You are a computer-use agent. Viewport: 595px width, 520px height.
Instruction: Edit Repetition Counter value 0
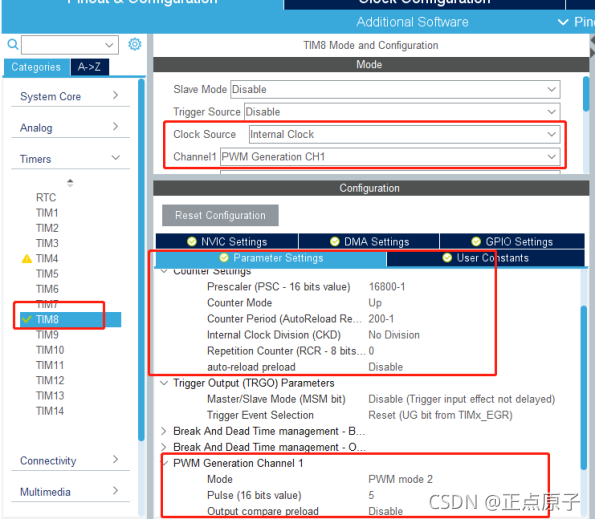point(371,351)
